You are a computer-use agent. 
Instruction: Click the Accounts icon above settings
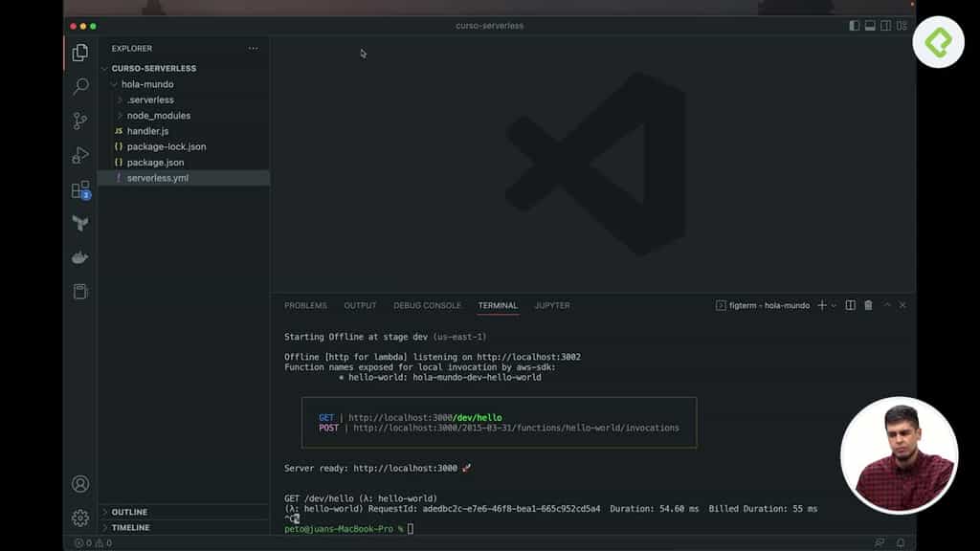[79, 484]
